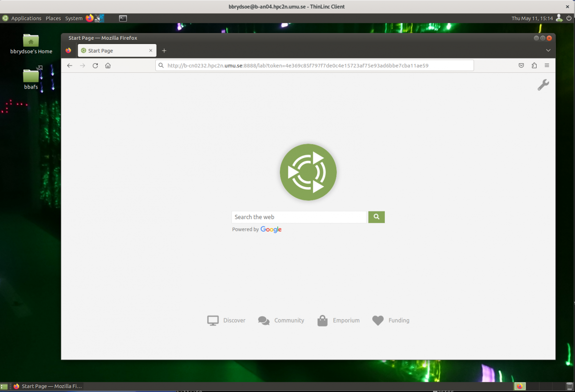Open the Community link

point(281,321)
